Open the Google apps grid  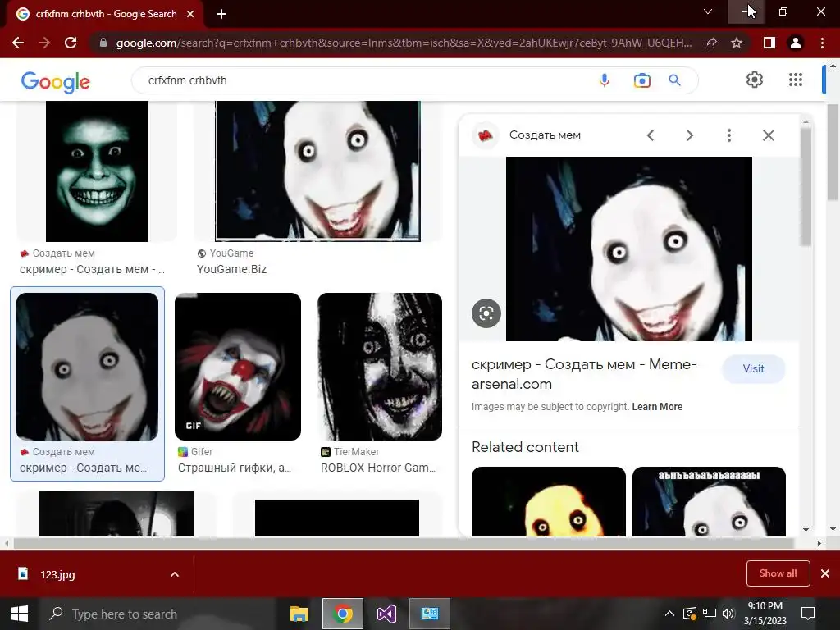click(796, 80)
